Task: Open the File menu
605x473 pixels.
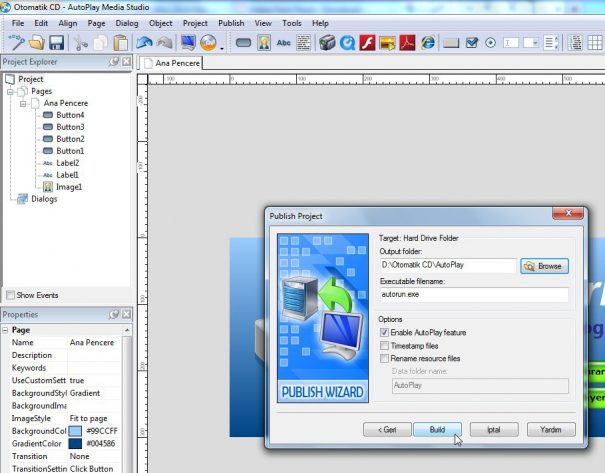Action: [x=18, y=23]
